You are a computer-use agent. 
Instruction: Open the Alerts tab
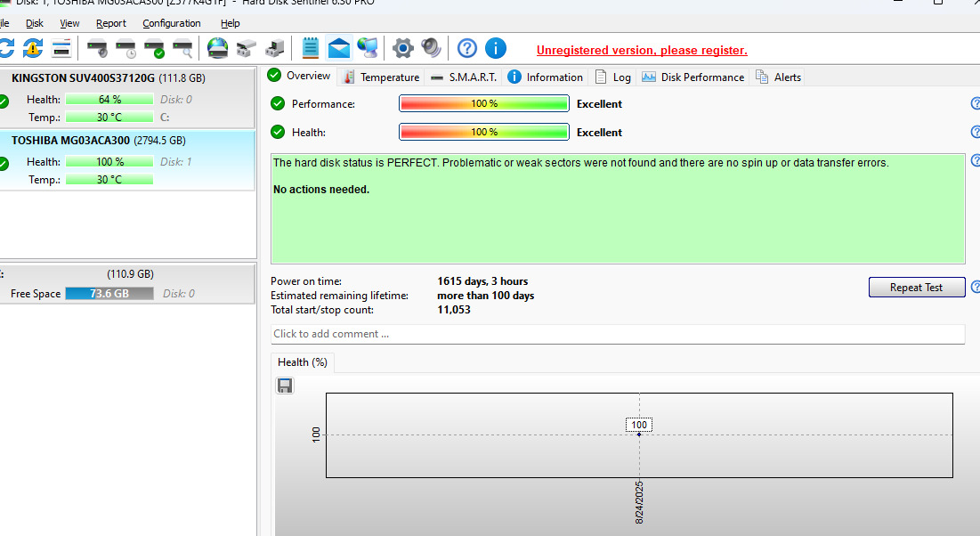[x=778, y=77]
